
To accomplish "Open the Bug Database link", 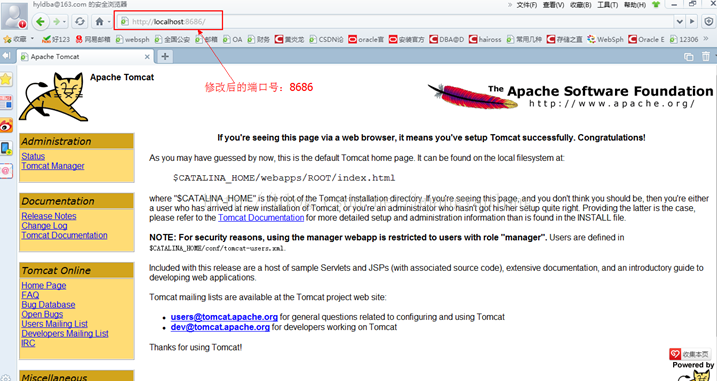I will coord(48,305).
